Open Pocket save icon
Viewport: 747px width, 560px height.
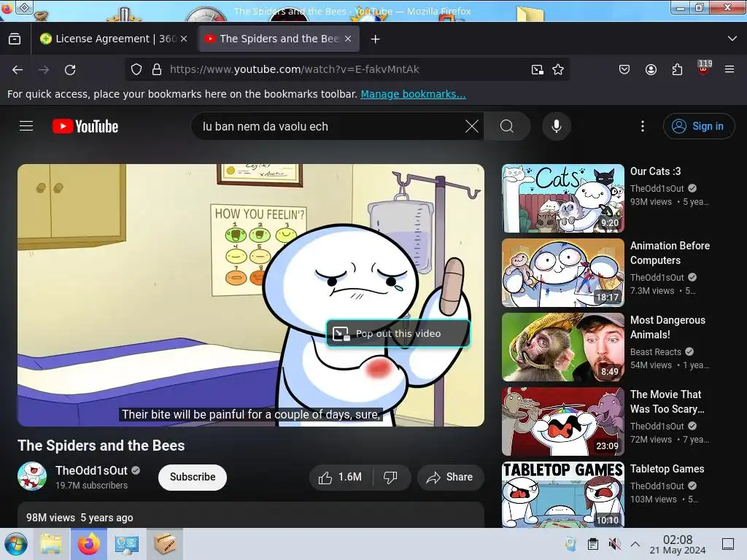(624, 69)
